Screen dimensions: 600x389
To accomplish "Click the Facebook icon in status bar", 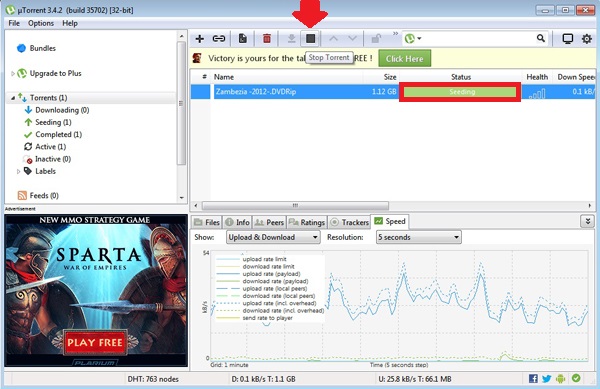I will [x=533, y=379].
